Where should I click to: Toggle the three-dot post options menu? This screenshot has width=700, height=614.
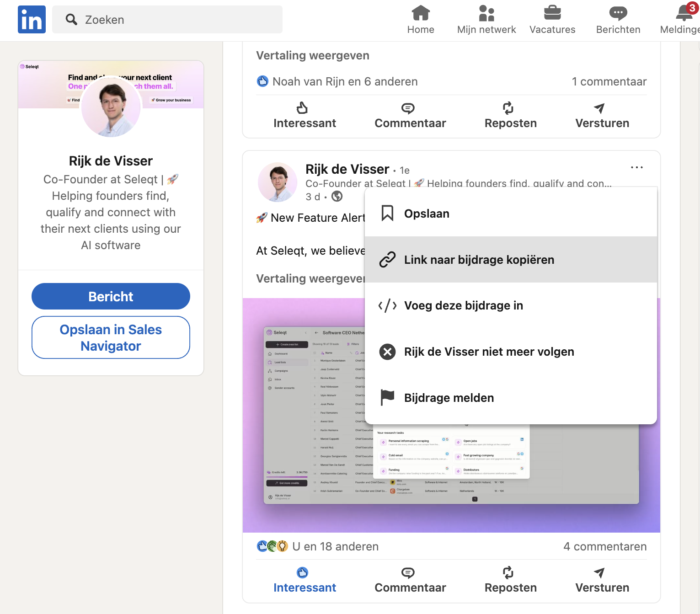click(x=636, y=167)
